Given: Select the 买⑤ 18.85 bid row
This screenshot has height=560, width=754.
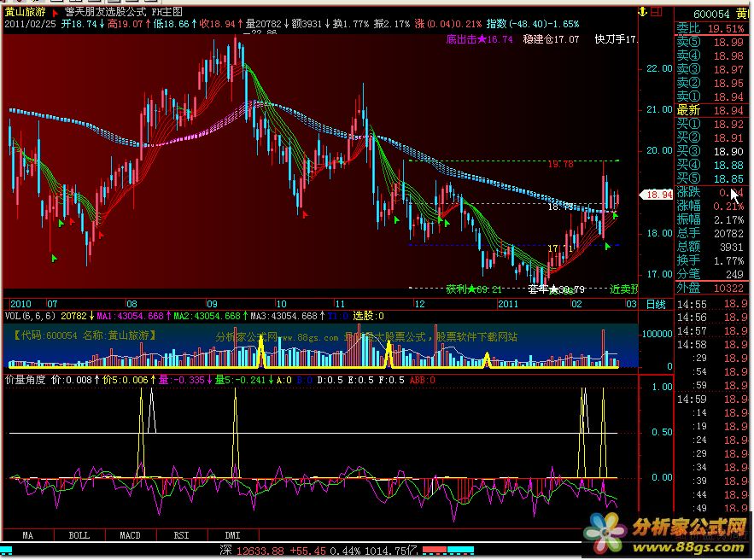Looking at the screenshot, I should point(710,178).
